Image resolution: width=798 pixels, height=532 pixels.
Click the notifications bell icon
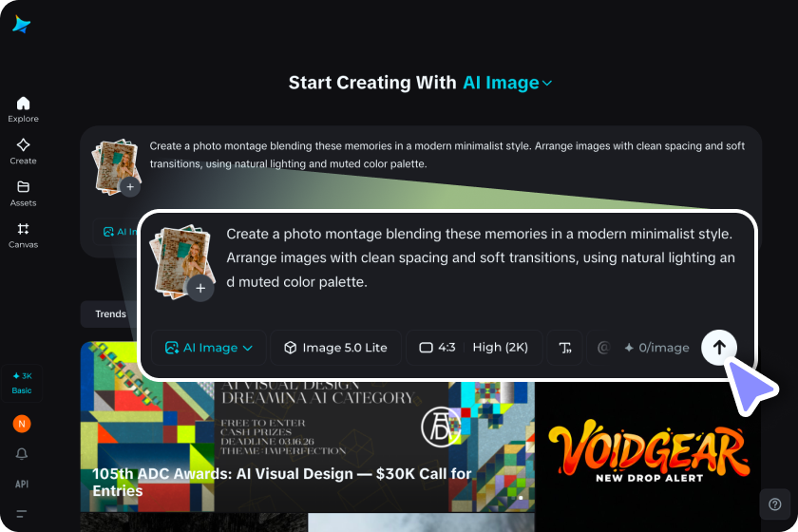pos(21,453)
